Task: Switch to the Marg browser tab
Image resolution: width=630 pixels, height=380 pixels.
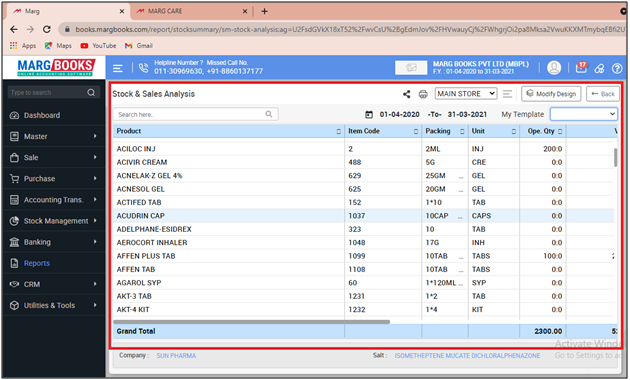Action: (x=68, y=11)
